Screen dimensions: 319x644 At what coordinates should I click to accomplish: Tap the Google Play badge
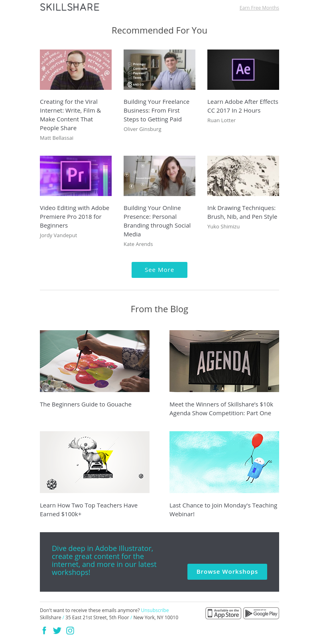point(261,613)
